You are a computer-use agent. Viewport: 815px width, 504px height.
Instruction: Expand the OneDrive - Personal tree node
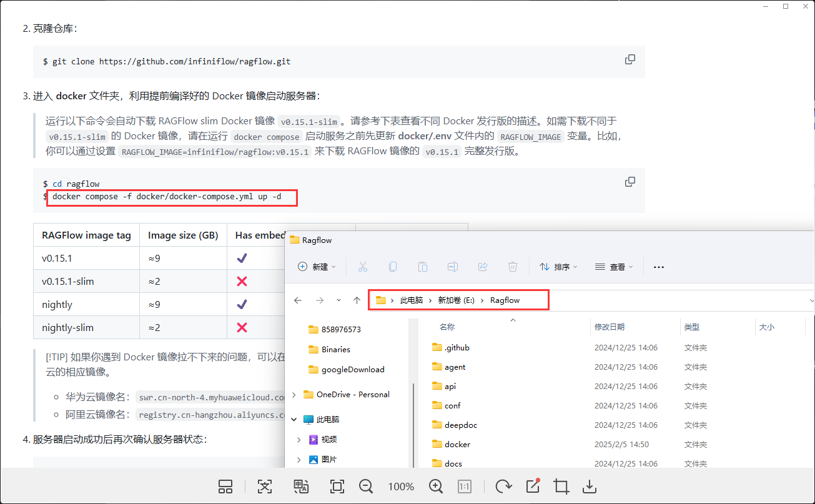[295, 395]
